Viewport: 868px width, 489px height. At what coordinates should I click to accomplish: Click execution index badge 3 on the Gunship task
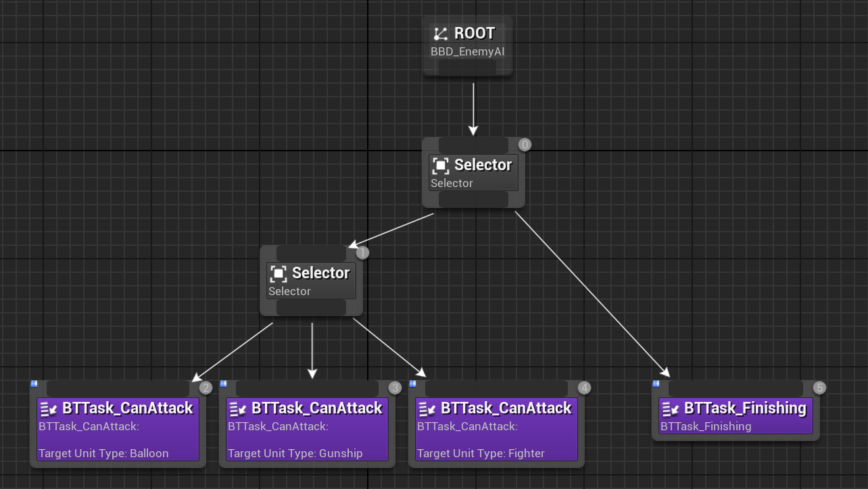coord(395,388)
